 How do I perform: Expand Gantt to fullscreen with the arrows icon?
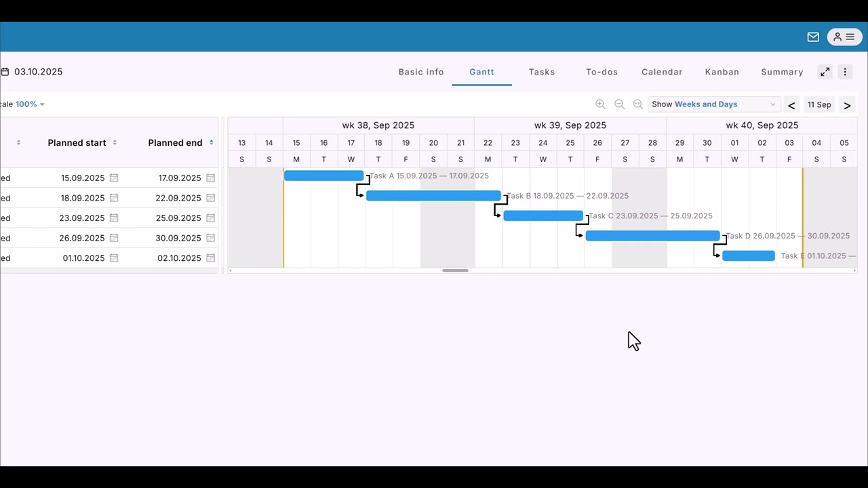[x=825, y=72]
